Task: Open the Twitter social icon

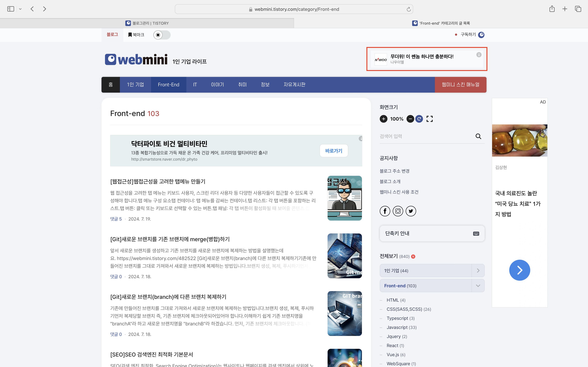Action: pyautogui.click(x=411, y=211)
